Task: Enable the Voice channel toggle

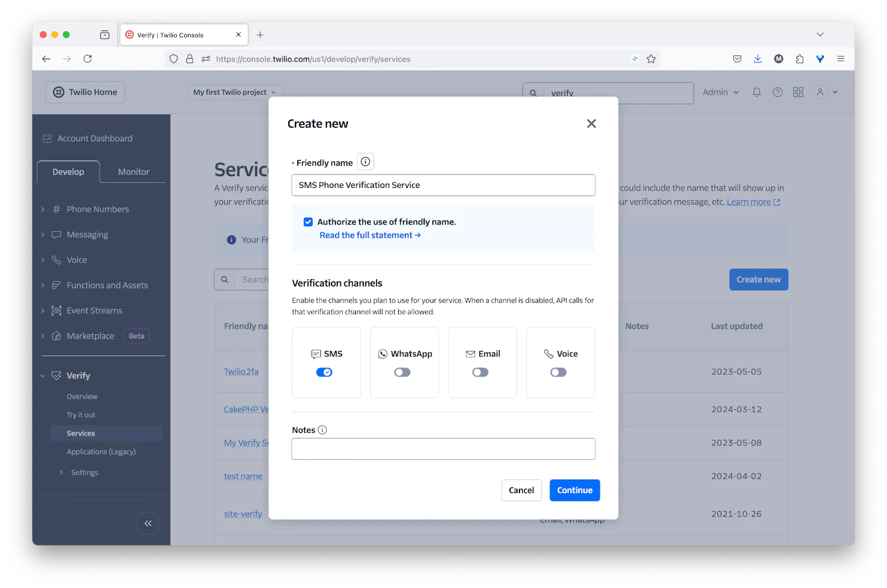Action: 558,372
